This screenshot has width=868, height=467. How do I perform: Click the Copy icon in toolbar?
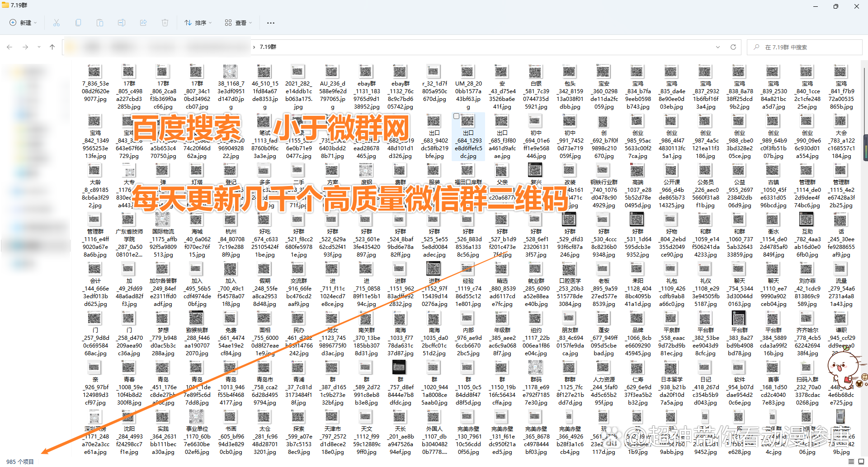click(x=78, y=23)
